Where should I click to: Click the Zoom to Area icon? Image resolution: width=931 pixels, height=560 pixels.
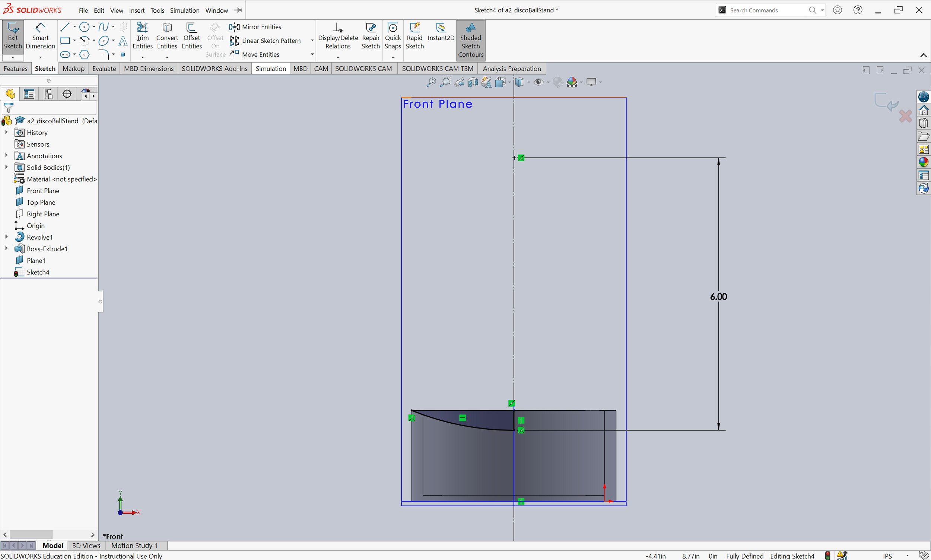pyautogui.click(x=445, y=82)
